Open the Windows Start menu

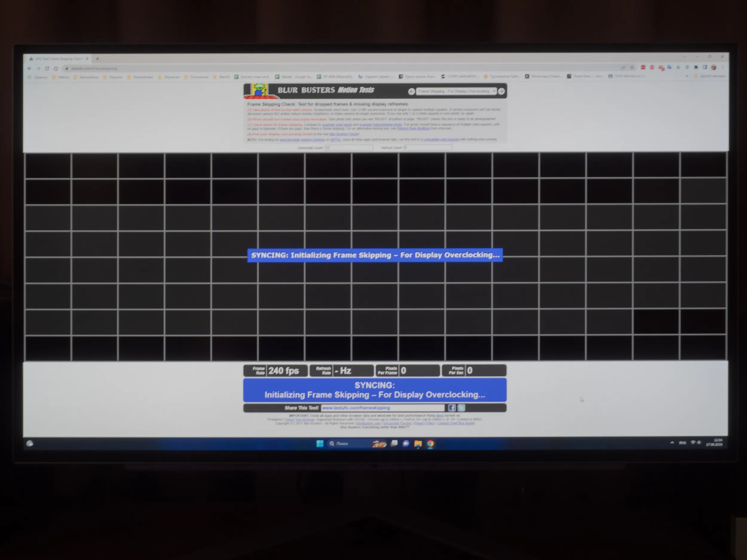pyautogui.click(x=320, y=444)
